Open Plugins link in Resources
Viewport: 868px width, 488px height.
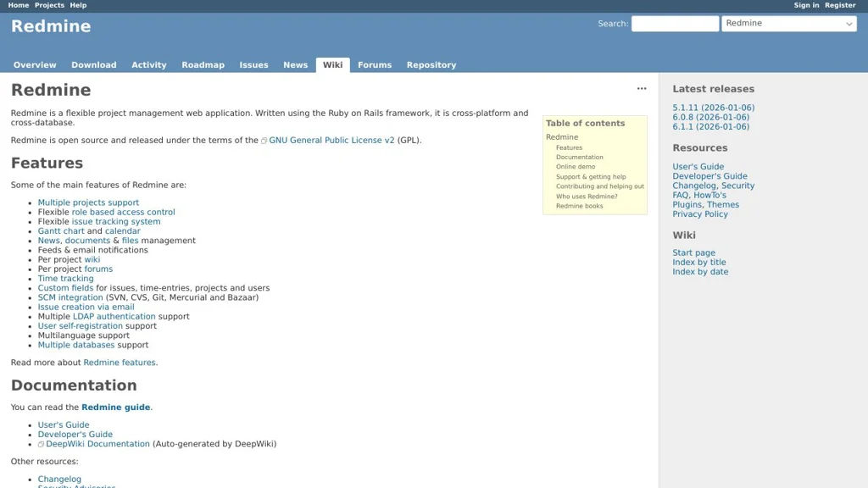coord(687,205)
